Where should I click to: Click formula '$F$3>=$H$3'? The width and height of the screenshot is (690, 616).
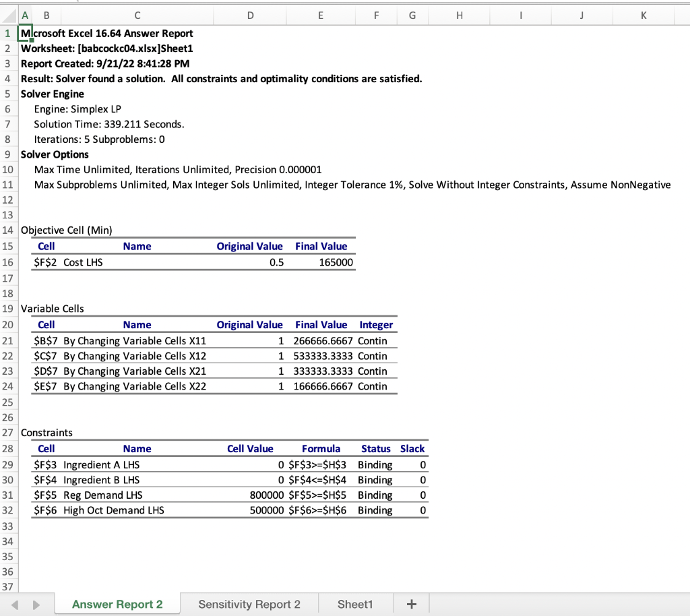click(x=317, y=465)
